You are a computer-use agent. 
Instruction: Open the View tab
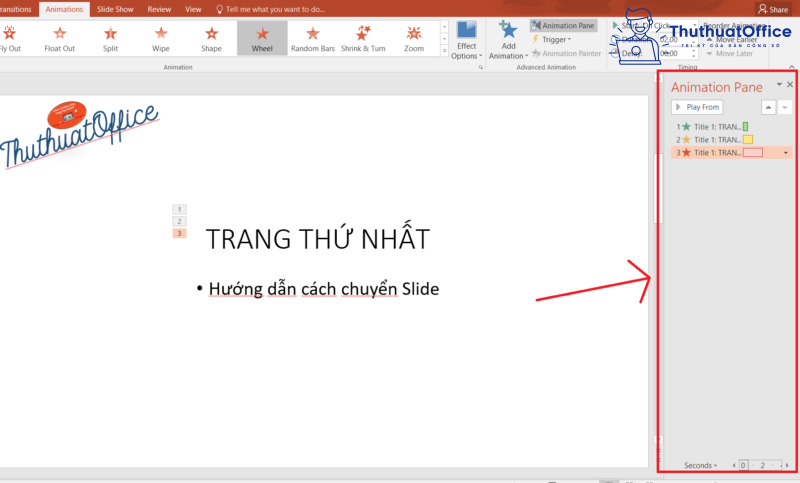193,9
